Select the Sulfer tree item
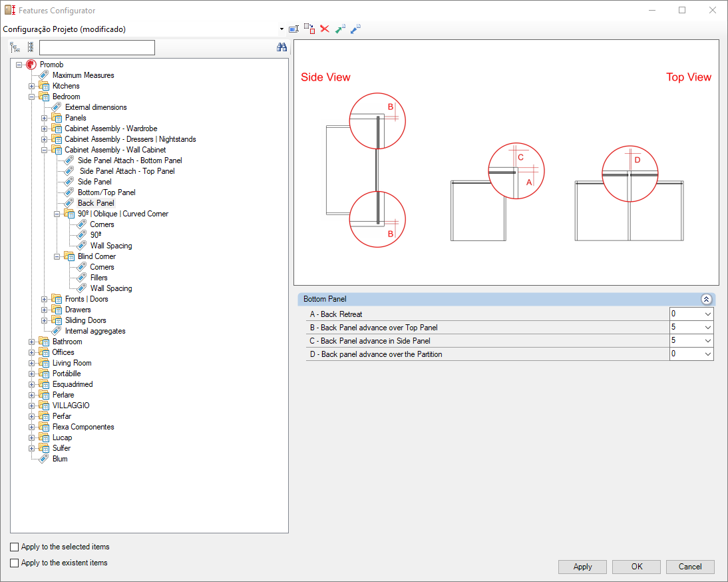This screenshot has width=728, height=582. 61,448
